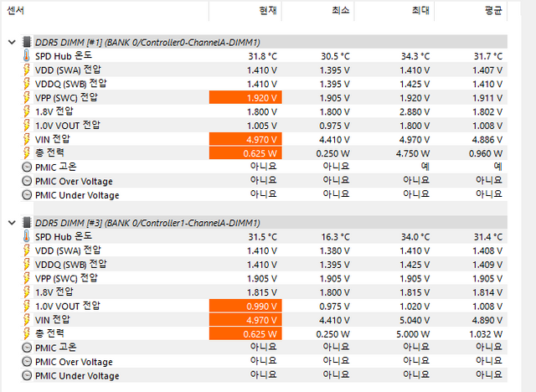The height and width of the screenshot is (392, 536).
Task: Collapse the DDR5 DIMM [#3] sensor group
Action: (11, 223)
